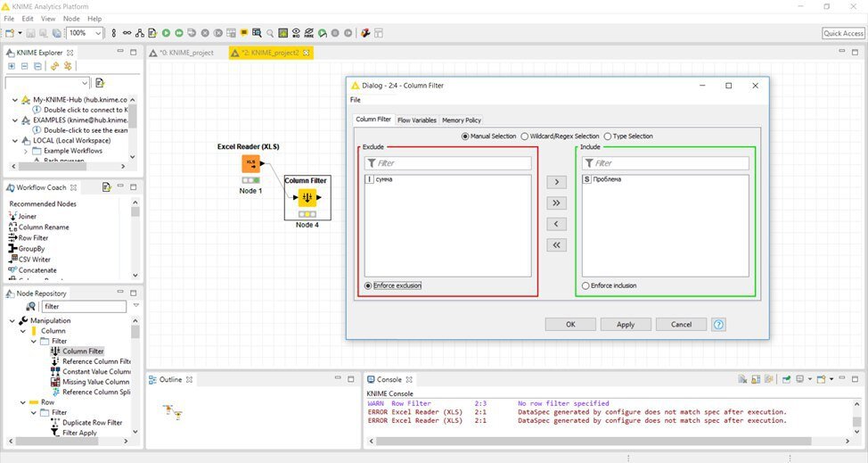Screen dimensions: 868x463
Task: Click Expand All in KNIME Explorer
Action: pyautogui.click(x=12, y=66)
